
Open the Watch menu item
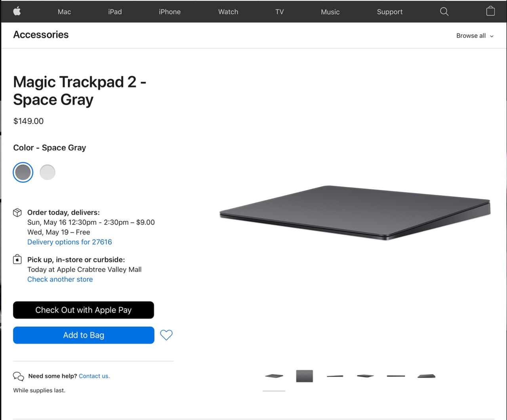click(x=228, y=12)
